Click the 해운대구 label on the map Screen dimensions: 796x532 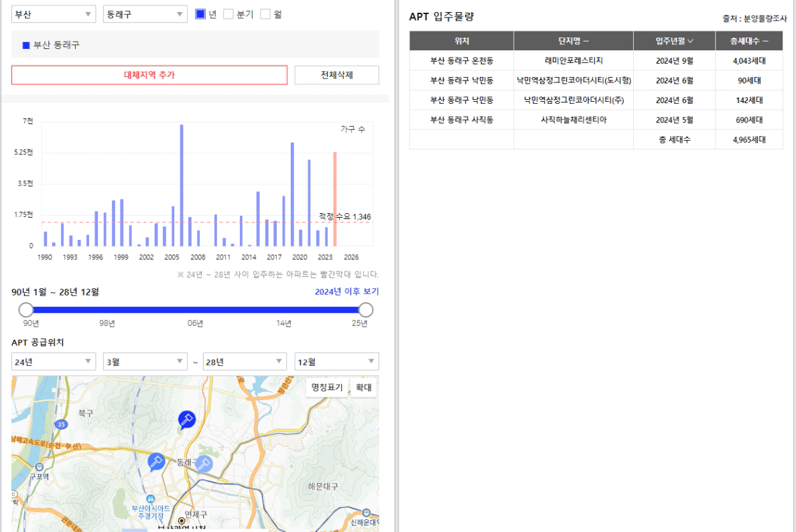pyautogui.click(x=323, y=486)
